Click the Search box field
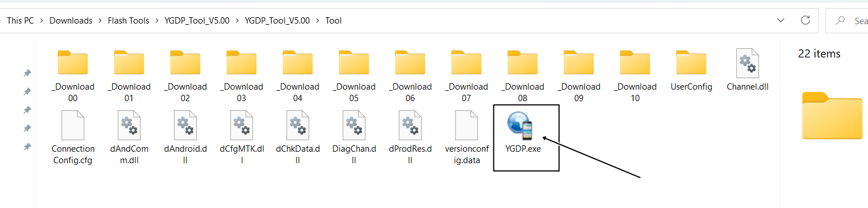 click(x=847, y=20)
